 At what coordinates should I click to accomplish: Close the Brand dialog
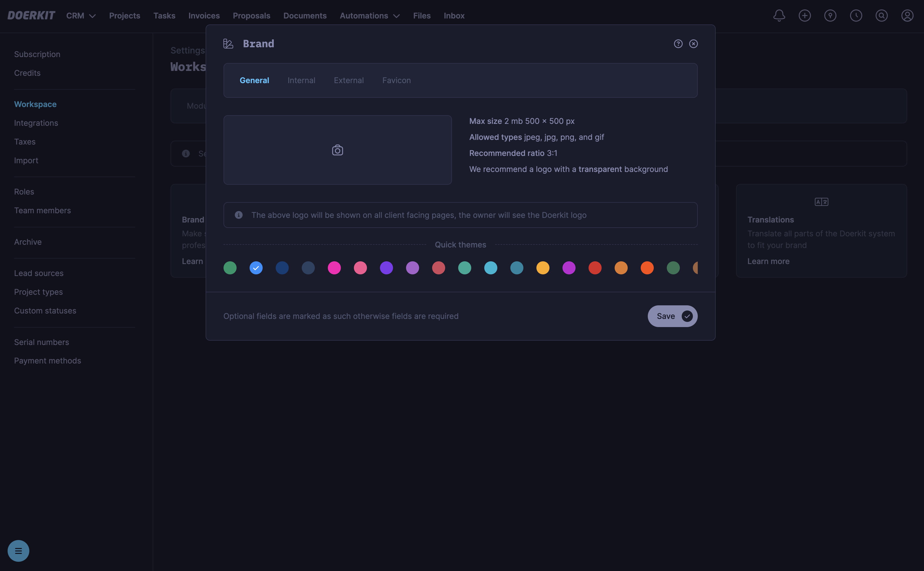pos(693,44)
